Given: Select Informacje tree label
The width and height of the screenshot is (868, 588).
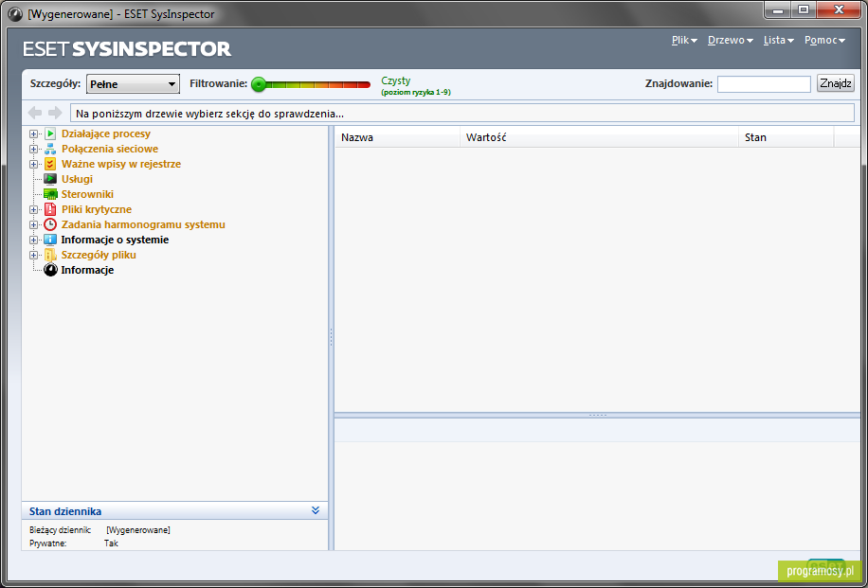Looking at the screenshot, I should [x=87, y=270].
